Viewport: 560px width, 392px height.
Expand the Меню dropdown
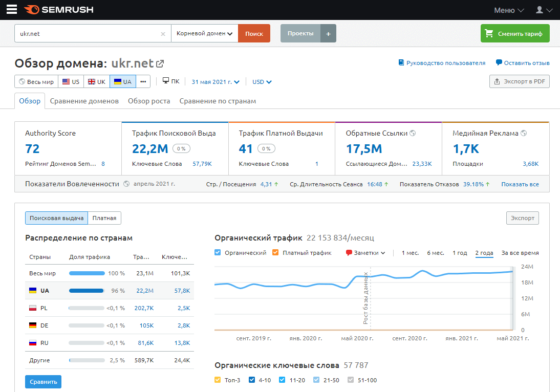pos(509,10)
